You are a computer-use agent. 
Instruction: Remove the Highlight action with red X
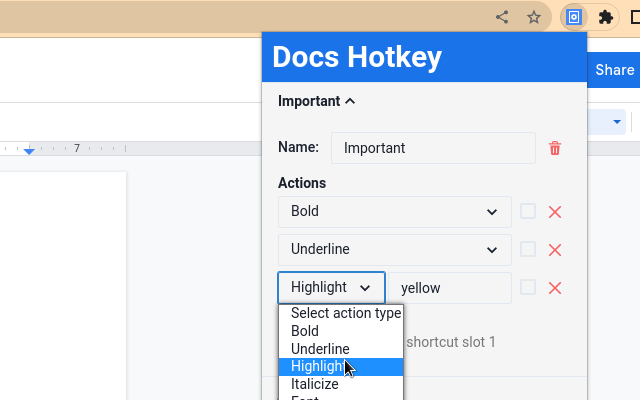point(555,288)
